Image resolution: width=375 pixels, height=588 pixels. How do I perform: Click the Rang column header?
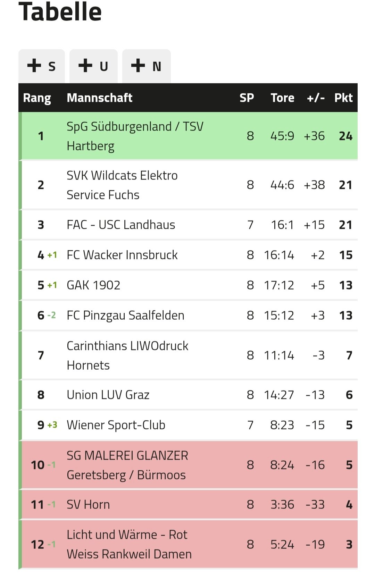(x=37, y=98)
